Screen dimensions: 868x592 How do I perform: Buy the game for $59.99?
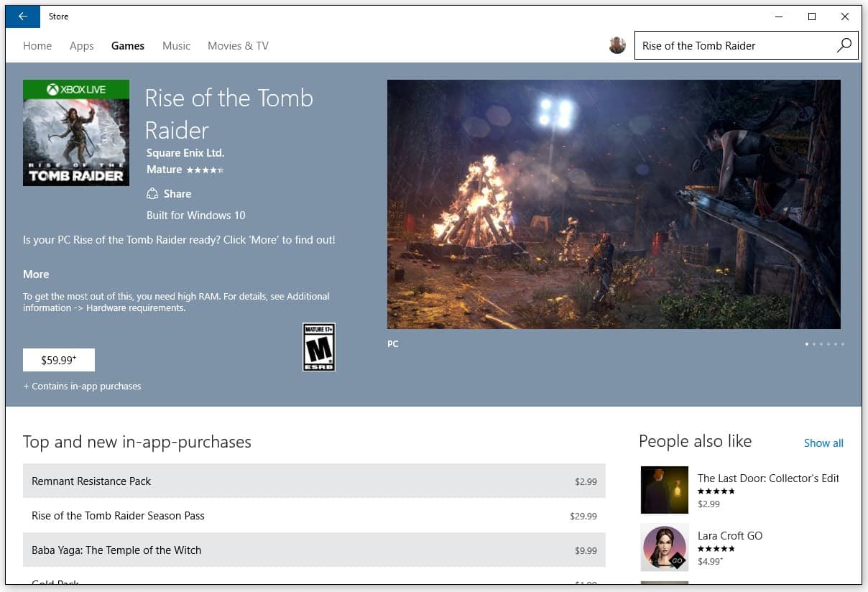(59, 360)
